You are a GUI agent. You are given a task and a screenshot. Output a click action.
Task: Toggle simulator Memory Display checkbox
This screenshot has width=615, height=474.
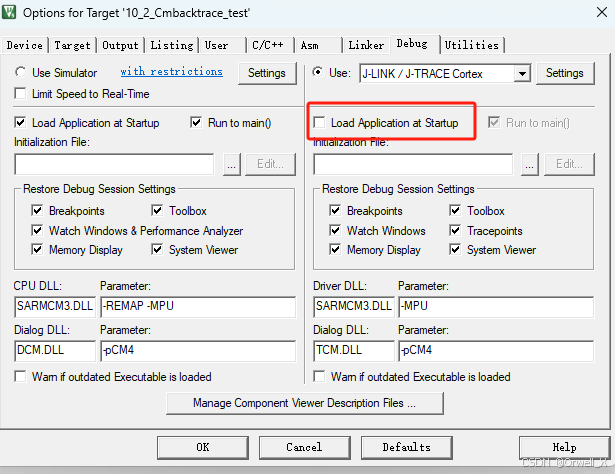pyautogui.click(x=37, y=249)
